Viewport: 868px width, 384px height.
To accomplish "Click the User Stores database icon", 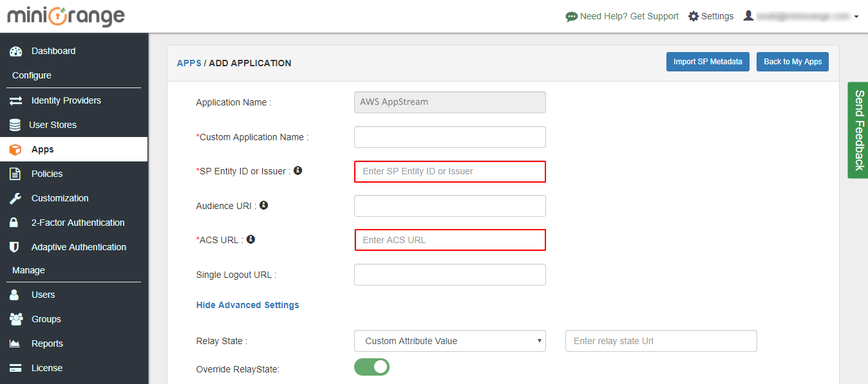I will click(16, 125).
